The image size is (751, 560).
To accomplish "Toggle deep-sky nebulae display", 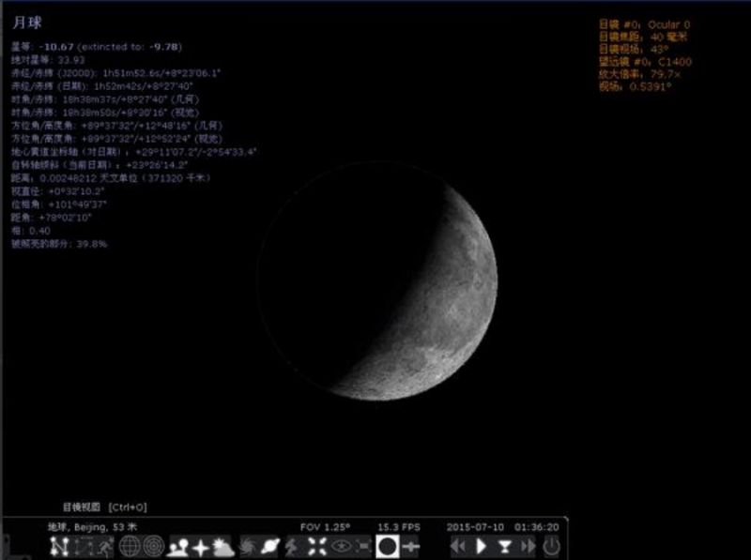I will point(248,546).
